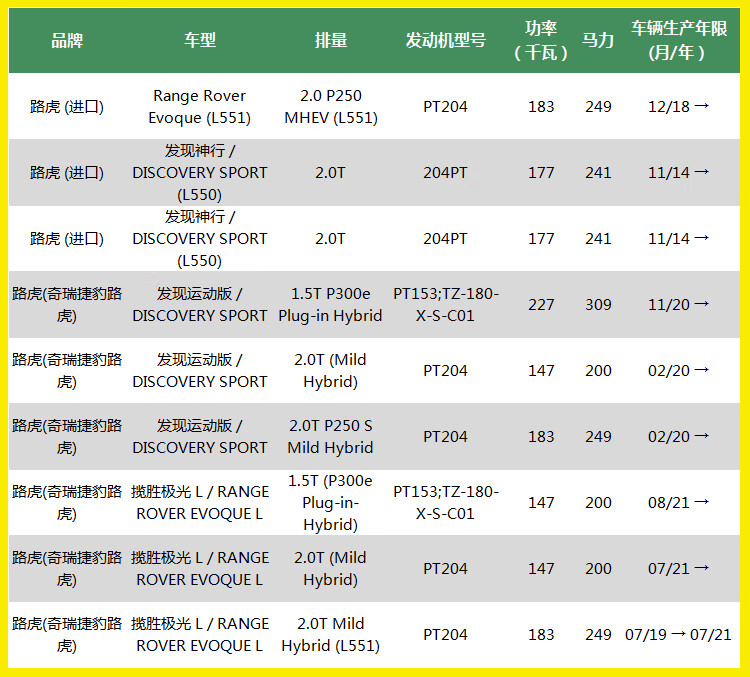Select the horsepower value 309

coord(598,305)
